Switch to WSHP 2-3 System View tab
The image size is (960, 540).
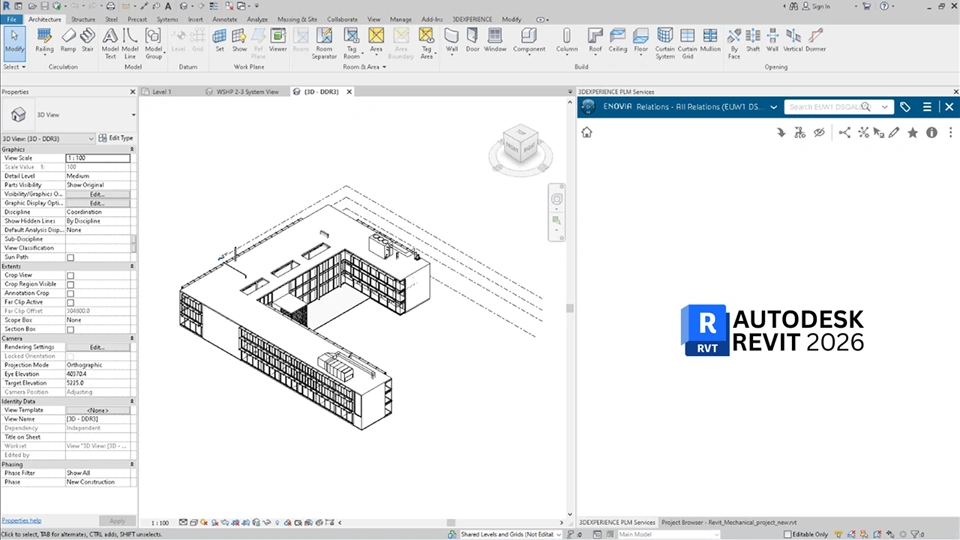click(247, 92)
